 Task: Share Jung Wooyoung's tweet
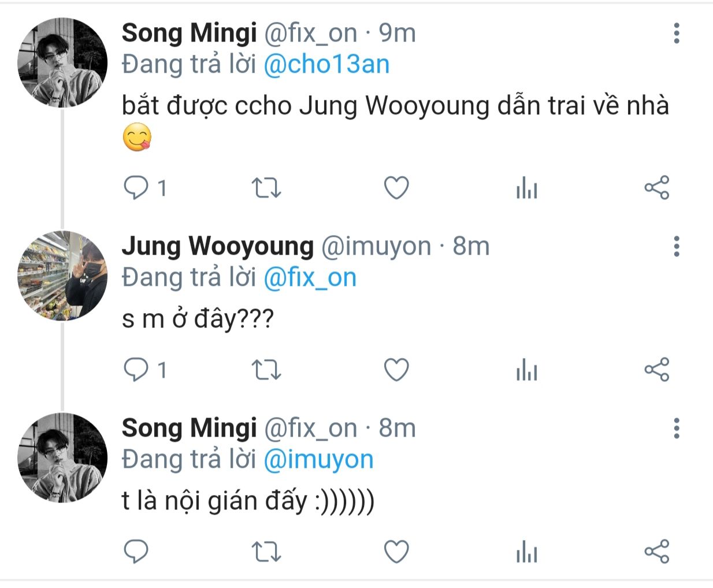pos(656,370)
